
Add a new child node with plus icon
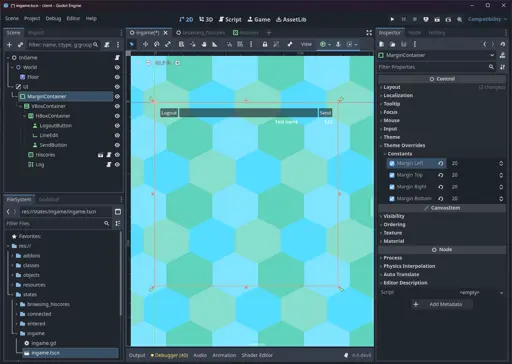pos(9,45)
